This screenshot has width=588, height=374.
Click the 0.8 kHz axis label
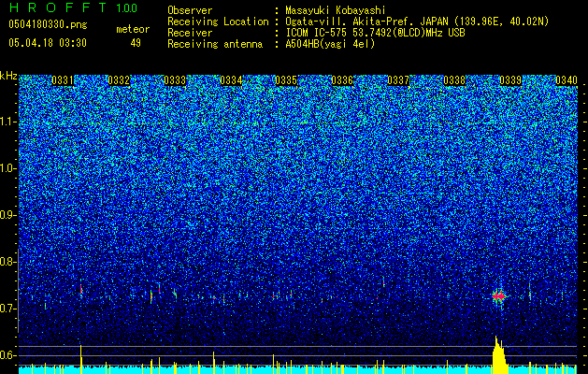(x=8, y=262)
